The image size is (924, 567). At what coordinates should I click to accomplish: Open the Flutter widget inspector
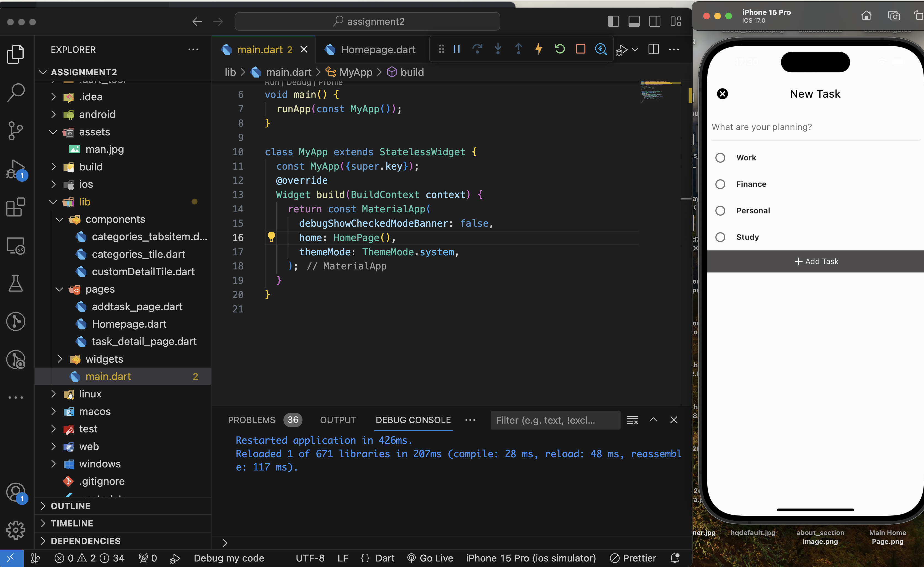pyautogui.click(x=601, y=49)
